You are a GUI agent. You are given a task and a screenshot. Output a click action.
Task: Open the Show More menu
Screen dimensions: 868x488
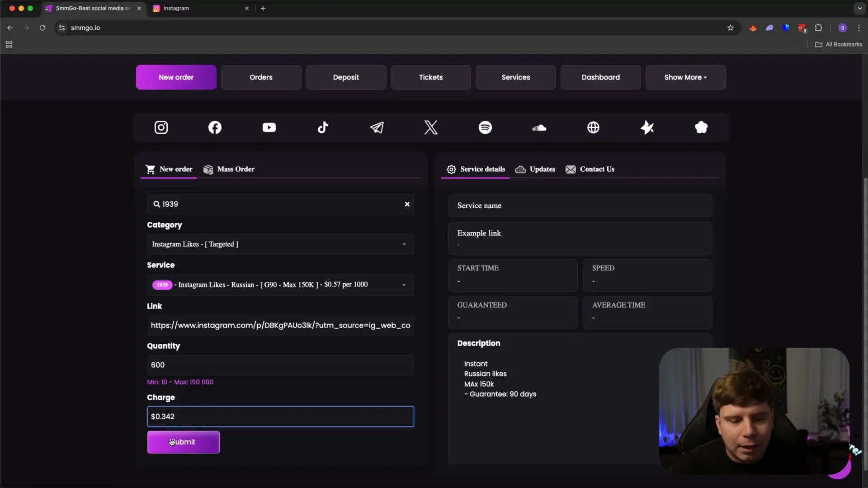pyautogui.click(x=685, y=77)
